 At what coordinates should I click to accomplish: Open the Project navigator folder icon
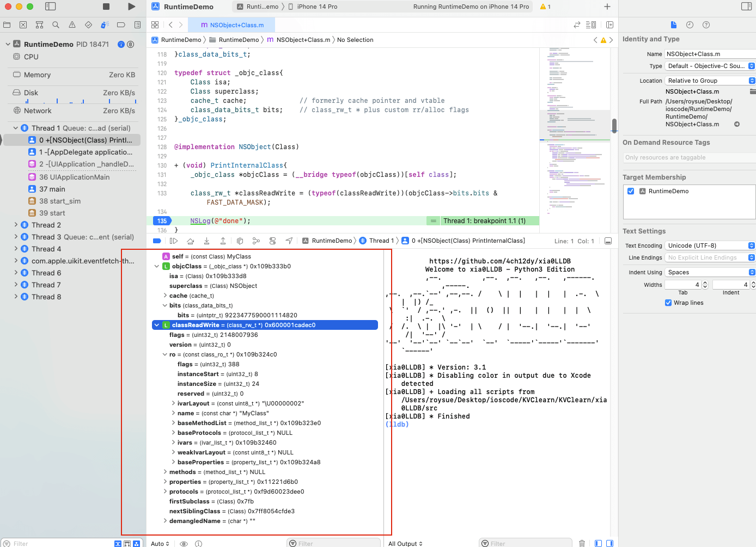point(7,25)
